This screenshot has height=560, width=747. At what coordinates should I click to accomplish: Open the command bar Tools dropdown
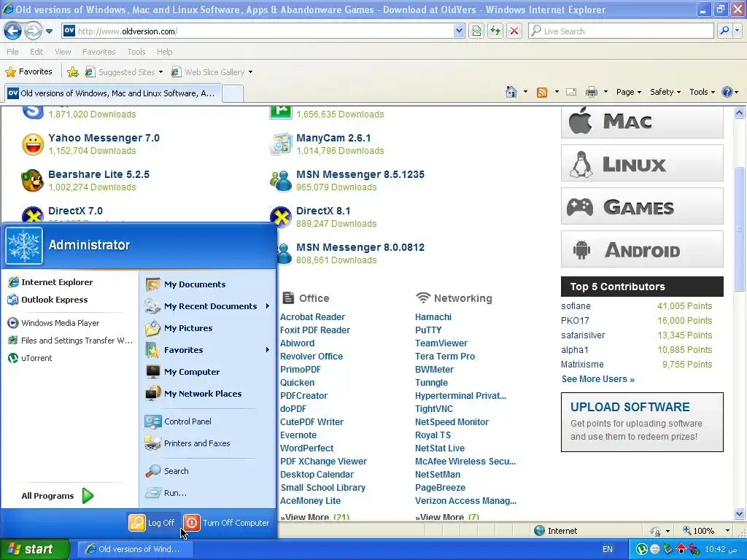[703, 92]
